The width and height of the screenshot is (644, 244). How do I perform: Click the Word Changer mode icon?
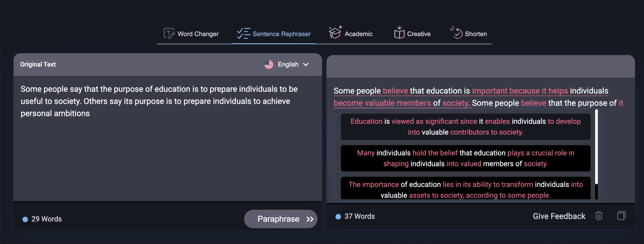tap(169, 34)
